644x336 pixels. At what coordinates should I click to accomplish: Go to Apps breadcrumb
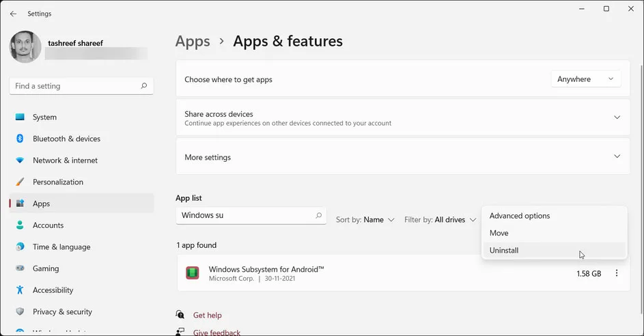click(x=193, y=41)
